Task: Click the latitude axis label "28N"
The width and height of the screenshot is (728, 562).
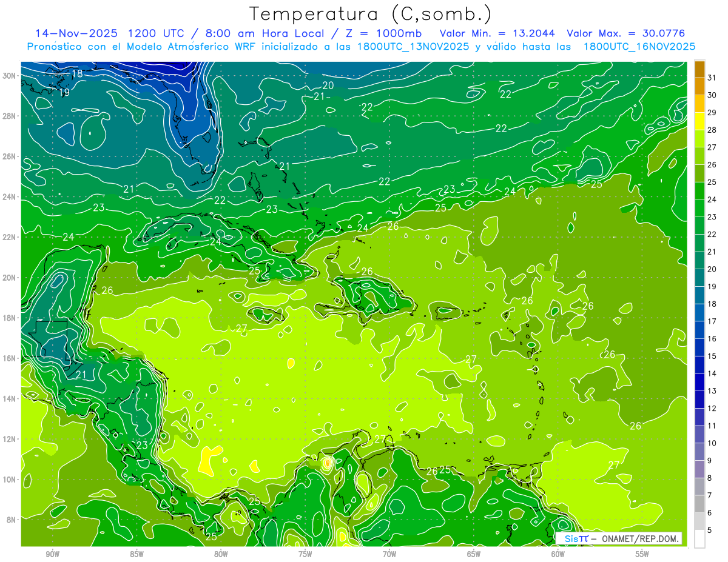Action: [10, 116]
